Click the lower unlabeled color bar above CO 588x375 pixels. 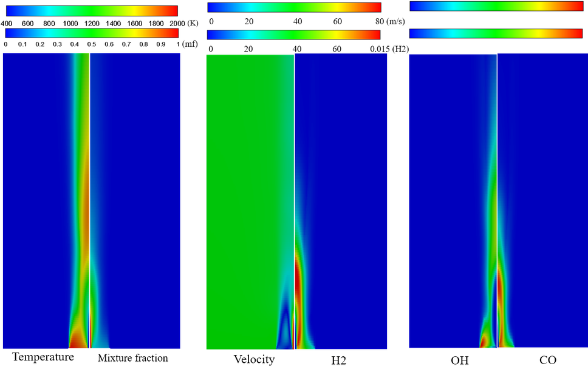coord(496,33)
